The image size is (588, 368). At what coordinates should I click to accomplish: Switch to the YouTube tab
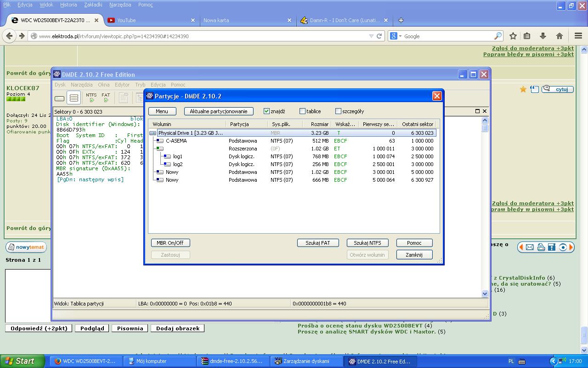[x=151, y=20]
